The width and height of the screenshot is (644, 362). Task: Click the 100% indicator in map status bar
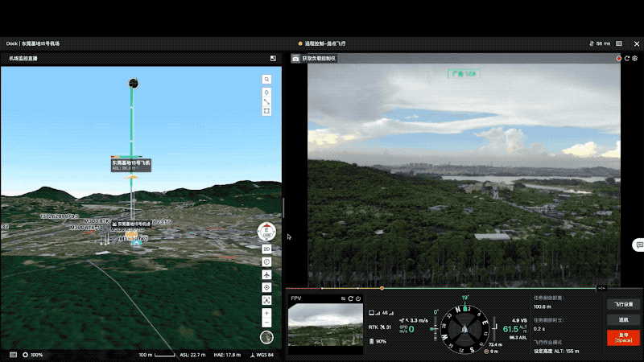point(33,355)
